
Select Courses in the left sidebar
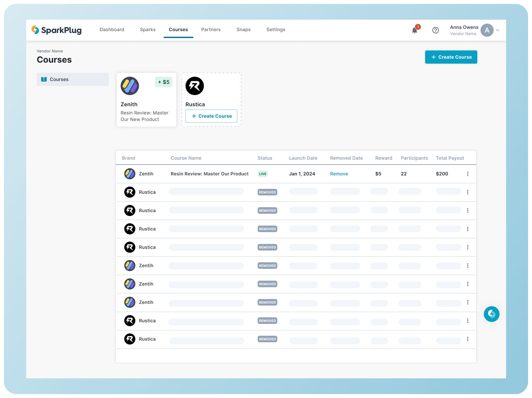pyautogui.click(x=73, y=79)
